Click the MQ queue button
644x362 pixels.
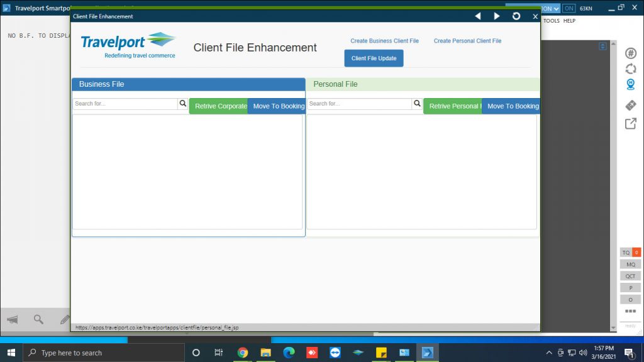(630, 265)
